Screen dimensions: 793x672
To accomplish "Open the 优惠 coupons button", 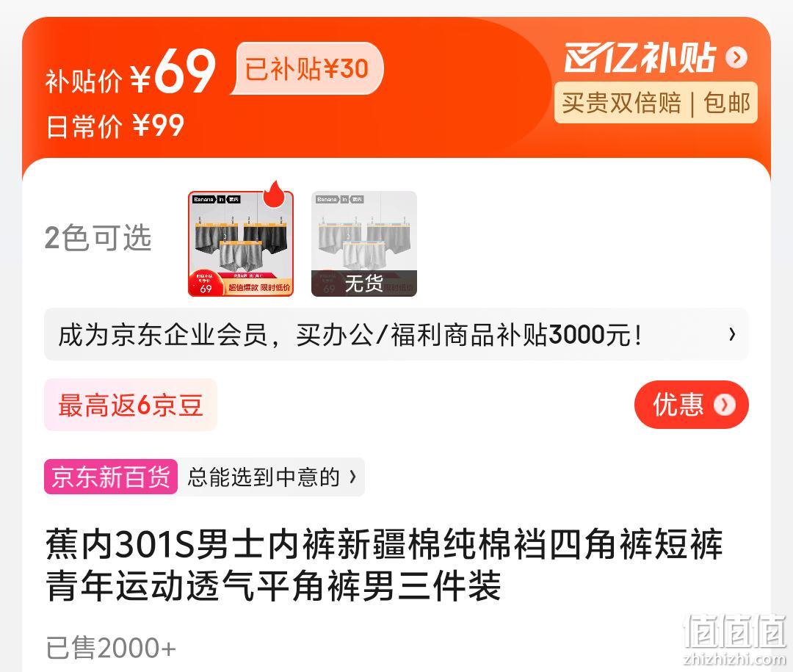I will 692,405.
